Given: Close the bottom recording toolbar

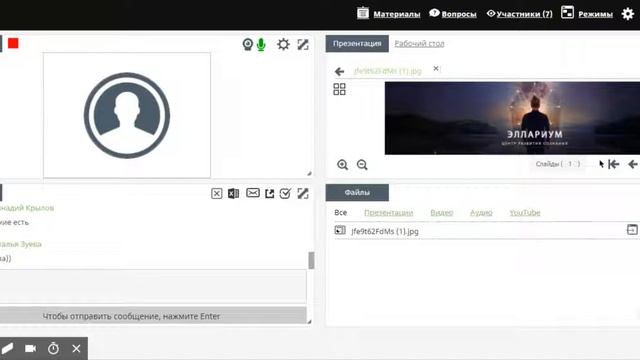Looking at the screenshot, I should click(x=76, y=349).
